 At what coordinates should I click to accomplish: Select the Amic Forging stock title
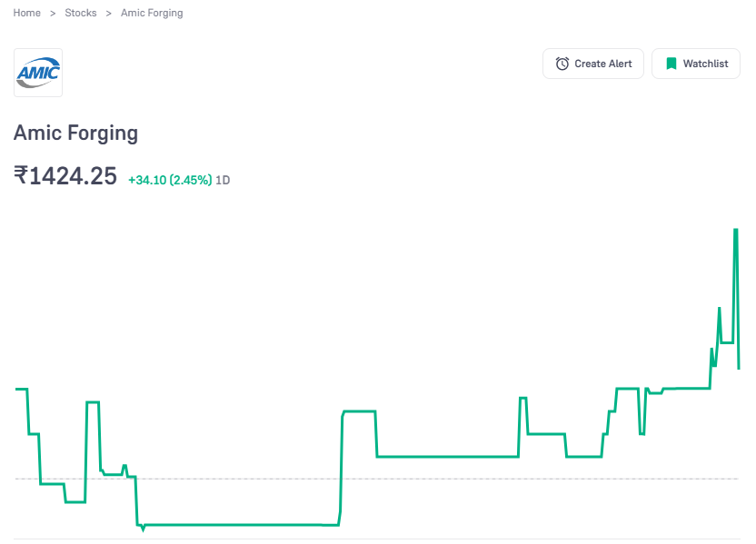(x=75, y=133)
